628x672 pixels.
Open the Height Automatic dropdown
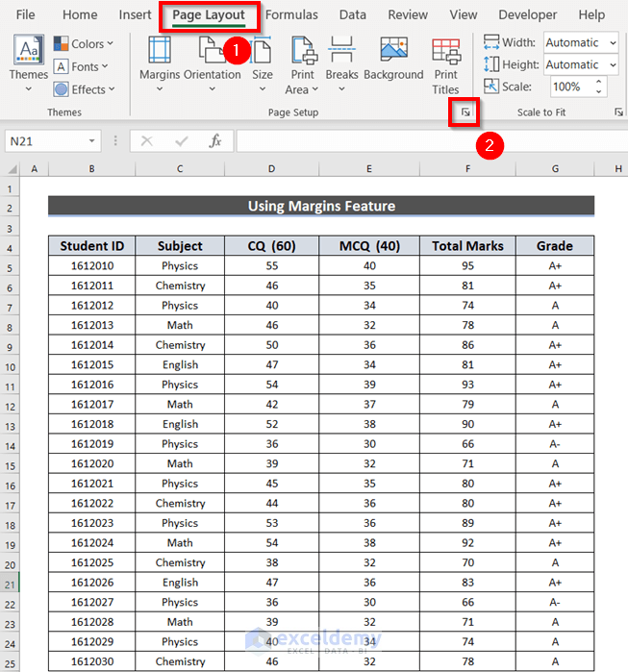613,64
